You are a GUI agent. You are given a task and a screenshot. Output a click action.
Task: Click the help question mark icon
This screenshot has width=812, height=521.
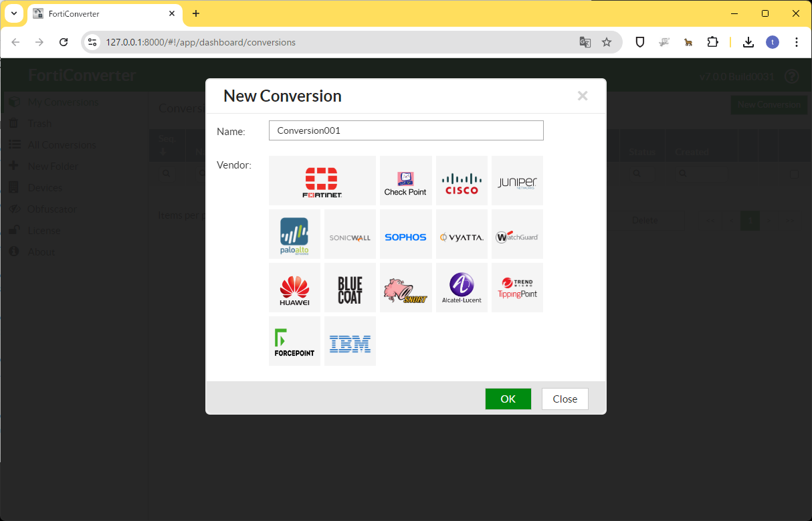click(792, 76)
